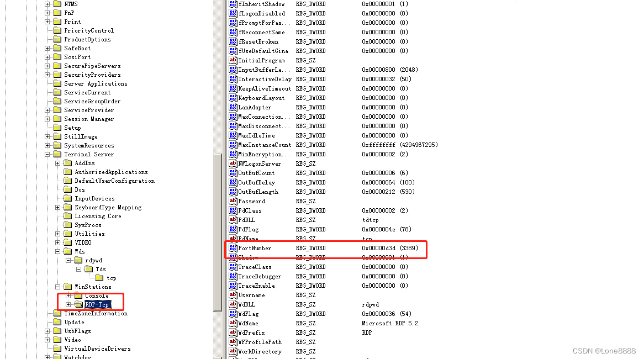Click the RDP-Tcp folder icon

click(78, 305)
